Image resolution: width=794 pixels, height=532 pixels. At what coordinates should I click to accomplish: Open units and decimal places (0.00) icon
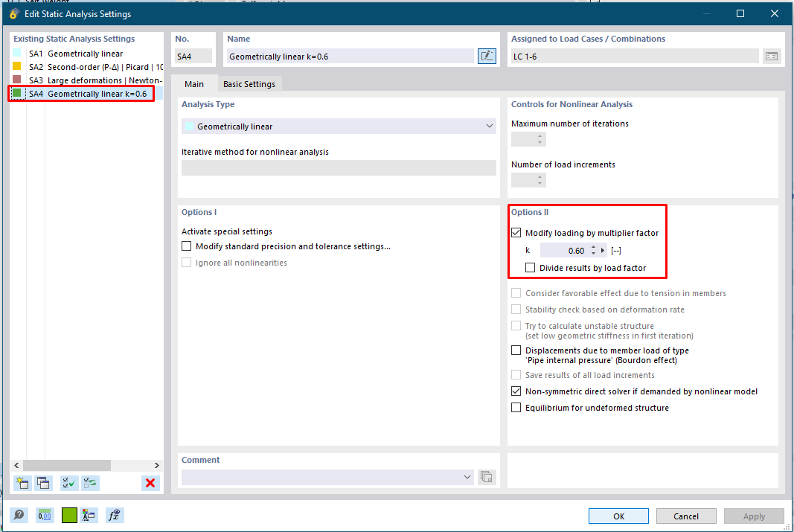(x=45, y=516)
